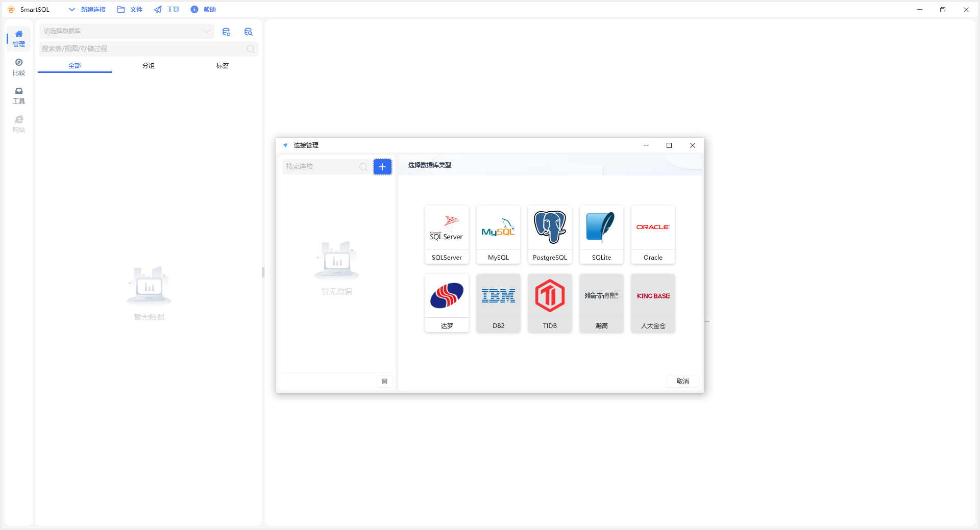
Task: Select the PostgreSQL database type
Action: [550, 235]
